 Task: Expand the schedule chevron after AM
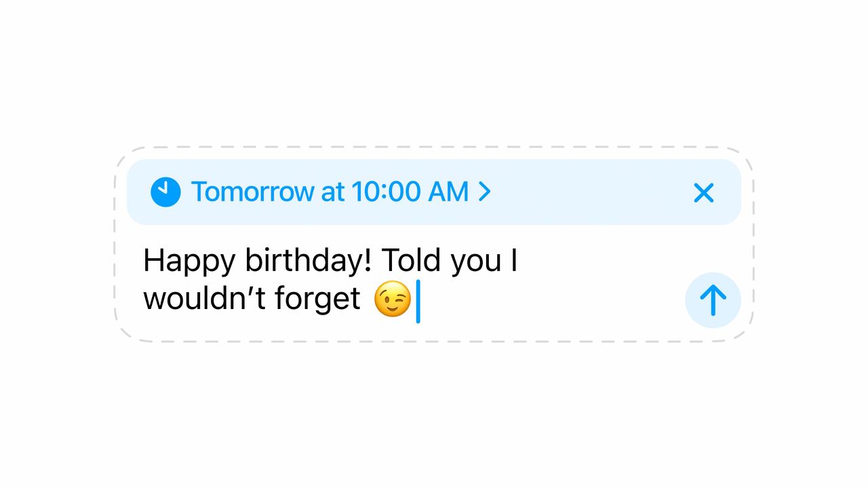(484, 192)
